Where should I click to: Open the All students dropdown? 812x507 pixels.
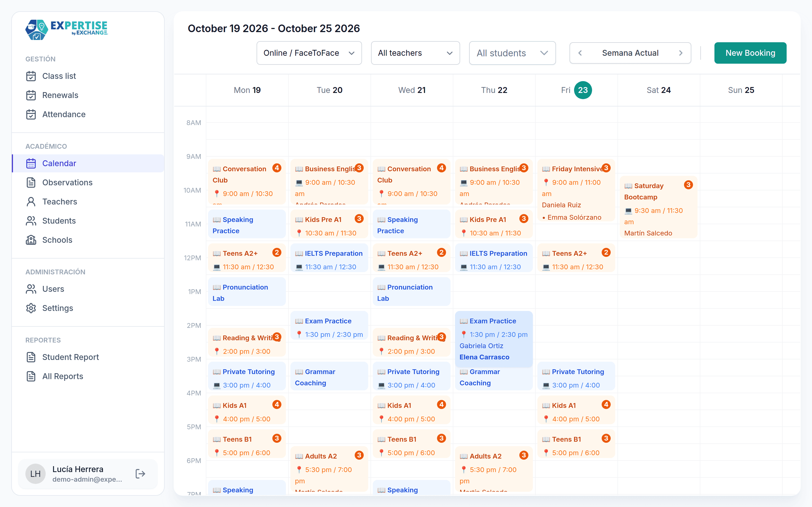point(512,53)
